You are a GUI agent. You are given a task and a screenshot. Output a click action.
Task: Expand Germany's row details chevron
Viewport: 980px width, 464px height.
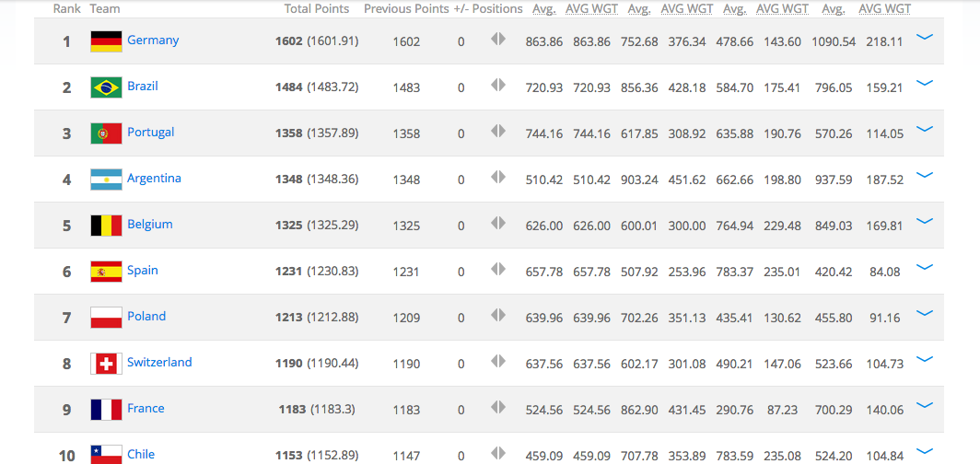tap(925, 37)
